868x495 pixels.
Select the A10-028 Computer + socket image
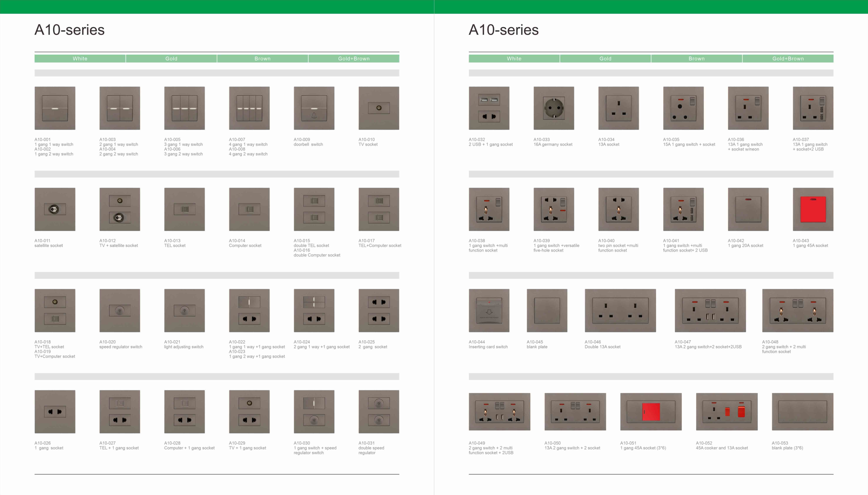click(185, 412)
